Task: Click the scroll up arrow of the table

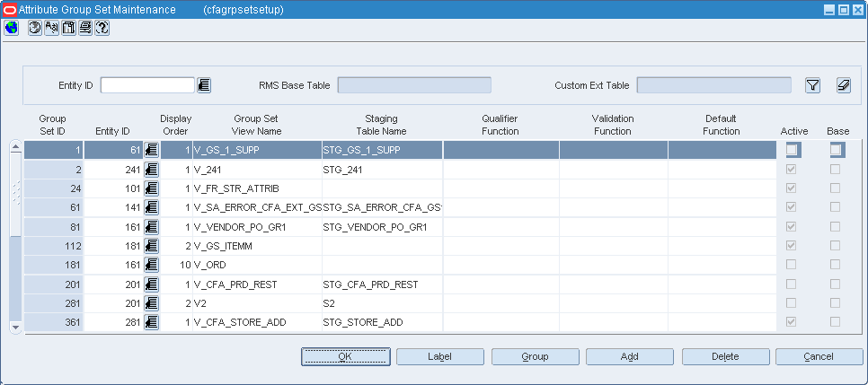Action: click(15, 146)
